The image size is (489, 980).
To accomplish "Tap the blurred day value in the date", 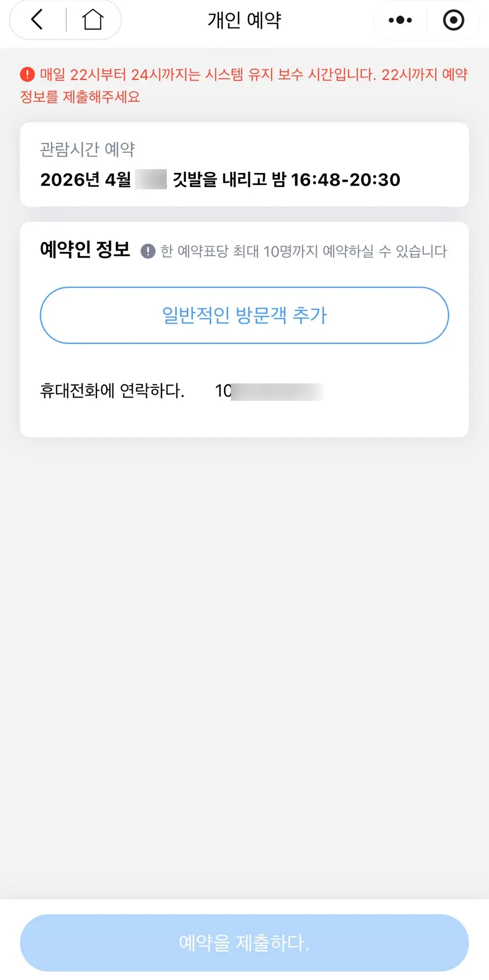I will point(151,179).
